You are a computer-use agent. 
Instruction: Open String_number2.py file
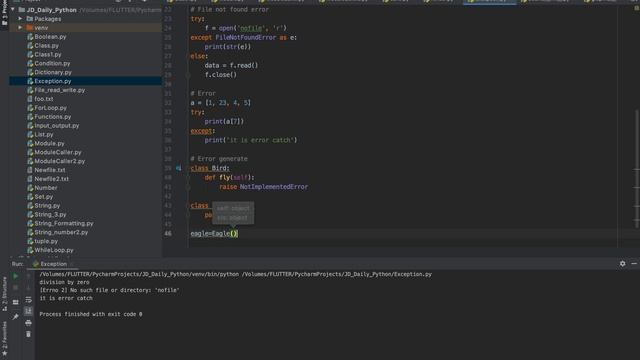point(61,233)
